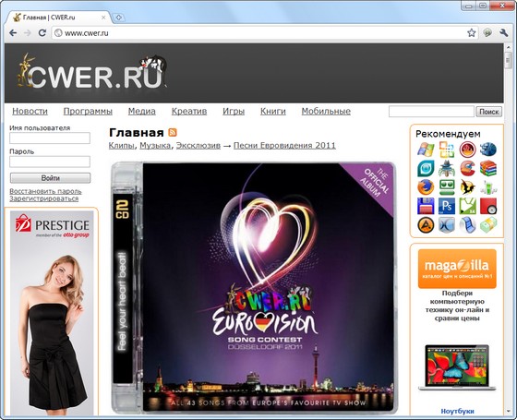Click the spider with hat icon
The width and height of the screenshot is (517, 420).
447,168
